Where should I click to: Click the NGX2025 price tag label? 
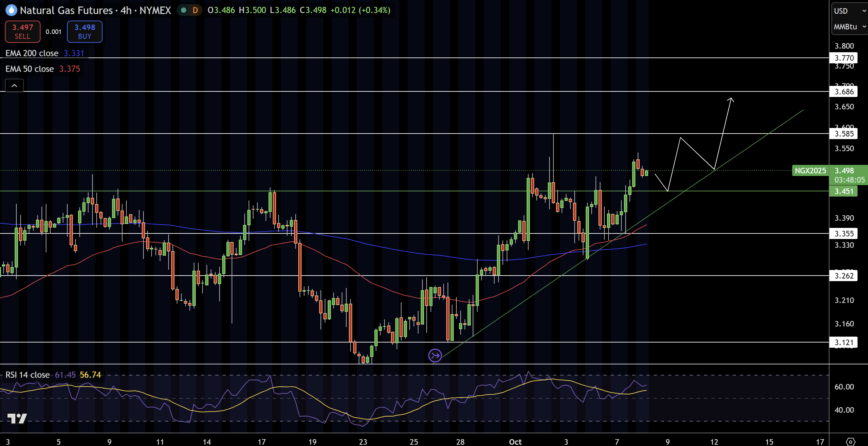click(810, 171)
